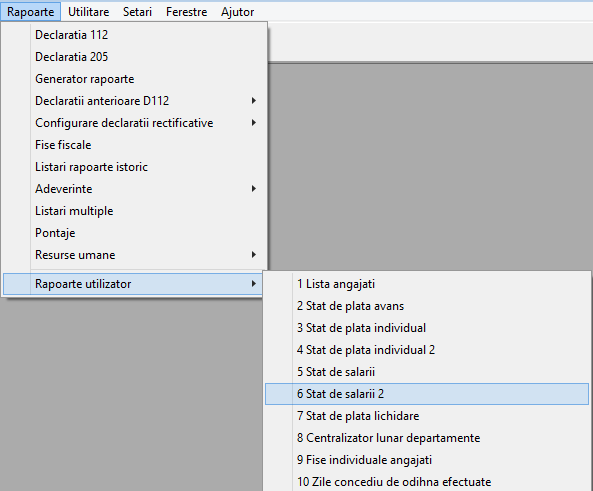Expand Configurare declaratii rectificative submenu
This screenshot has width=593, height=491.
[x=134, y=123]
